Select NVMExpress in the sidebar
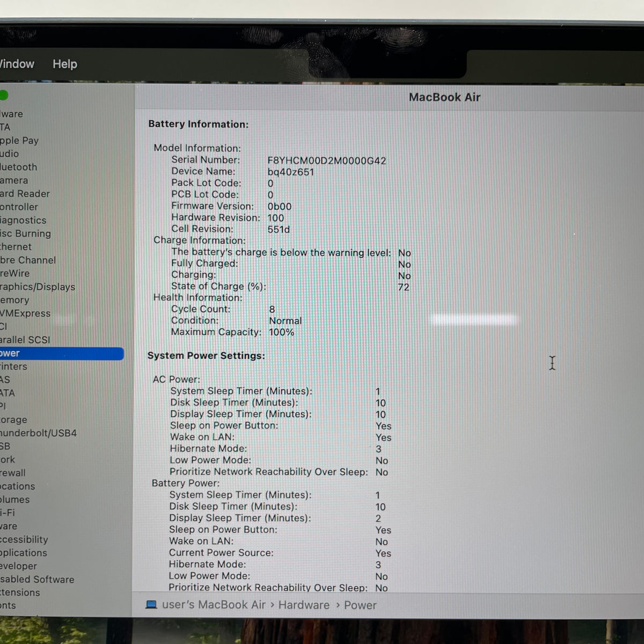Screen dimensions: 644x644 pyautogui.click(x=25, y=313)
